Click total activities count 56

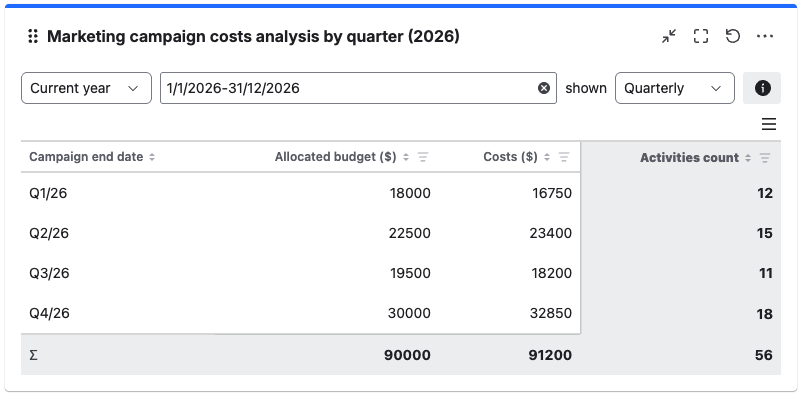[764, 355]
